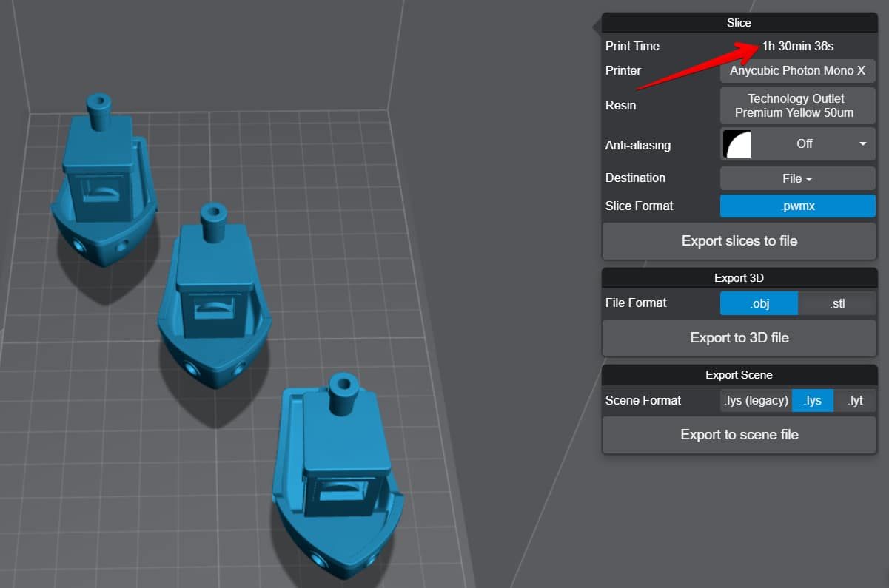Open the Technology Outlet Premium Yellow resin selector
Screen dimensions: 889x588
(x=797, y=106)
